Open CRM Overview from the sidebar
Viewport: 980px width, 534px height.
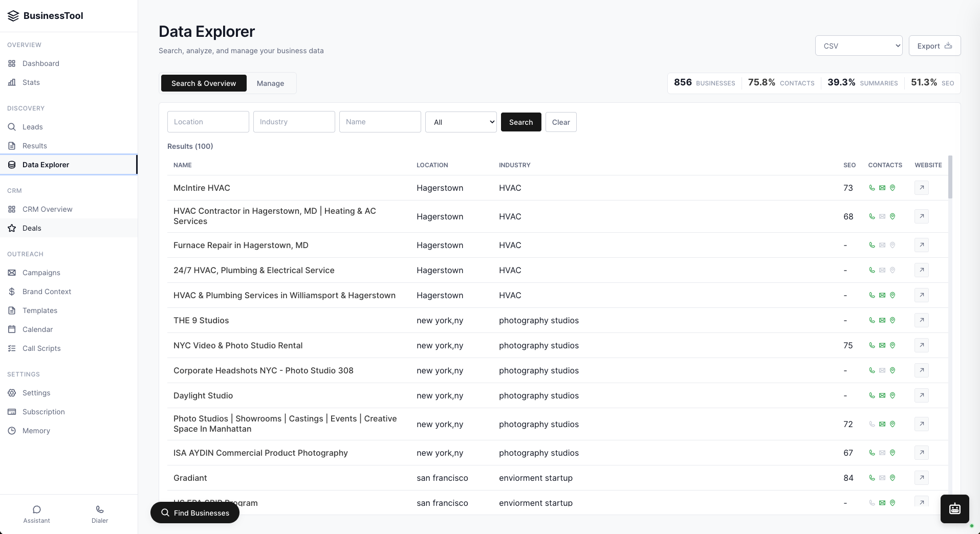click(47, 209)
